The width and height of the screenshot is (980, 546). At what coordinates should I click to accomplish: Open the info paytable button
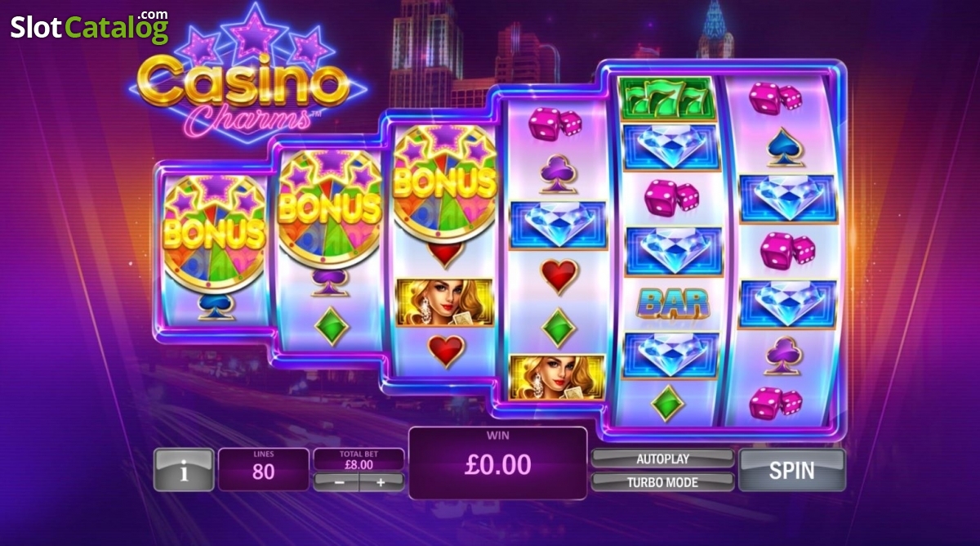click(x=184, y=470)
